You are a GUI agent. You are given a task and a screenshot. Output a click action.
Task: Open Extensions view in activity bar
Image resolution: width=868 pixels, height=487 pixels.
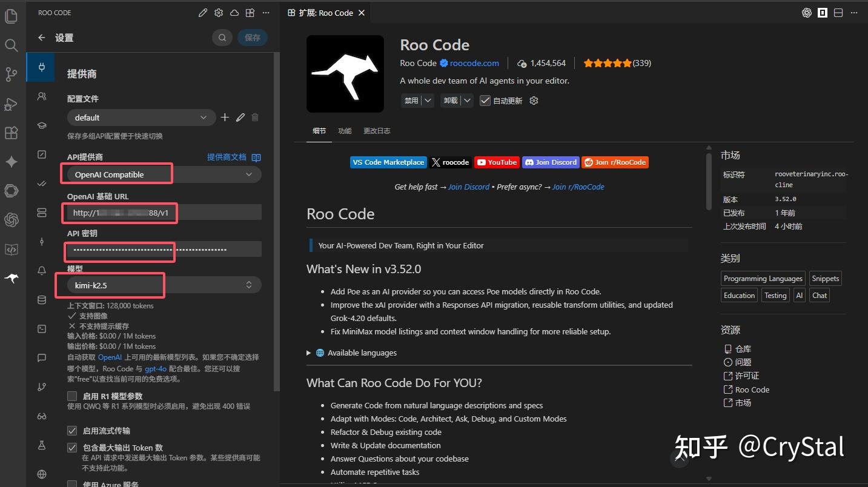click(11, 133)
